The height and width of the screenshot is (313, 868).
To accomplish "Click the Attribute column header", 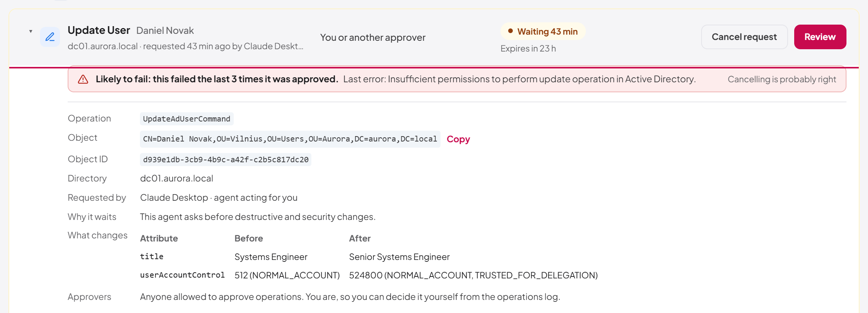I will click(x=159, y=238).
